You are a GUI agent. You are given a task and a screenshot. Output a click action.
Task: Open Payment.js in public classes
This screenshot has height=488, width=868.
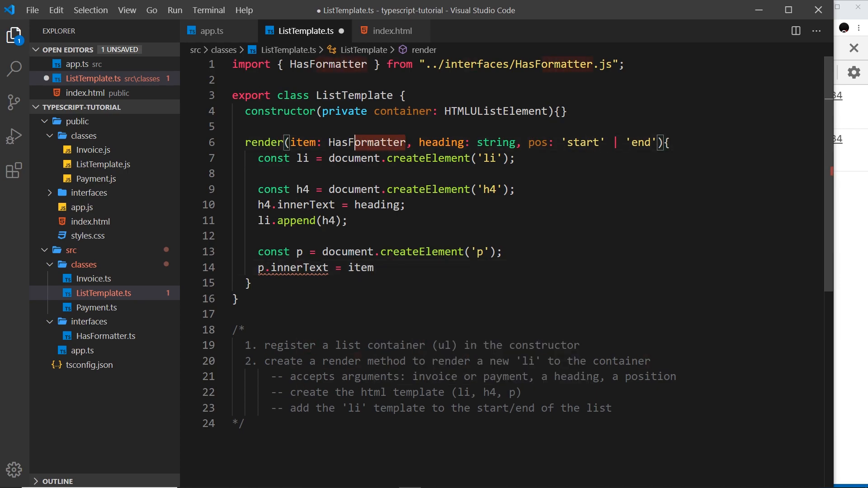click(96, 178)
